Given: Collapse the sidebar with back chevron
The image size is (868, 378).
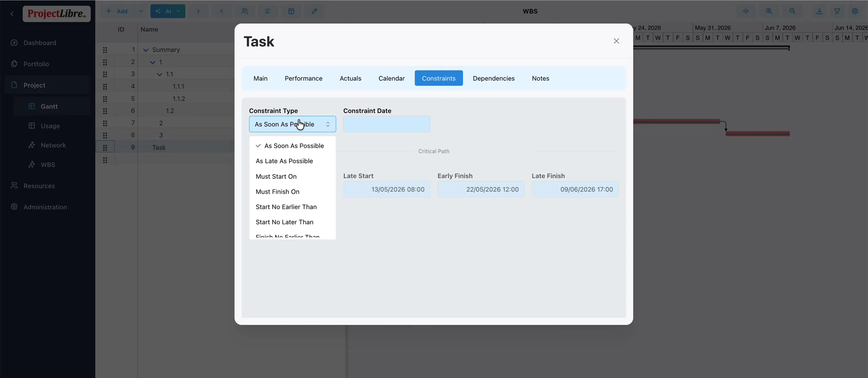Looking at the screenshot, I should tap(12, 14).
